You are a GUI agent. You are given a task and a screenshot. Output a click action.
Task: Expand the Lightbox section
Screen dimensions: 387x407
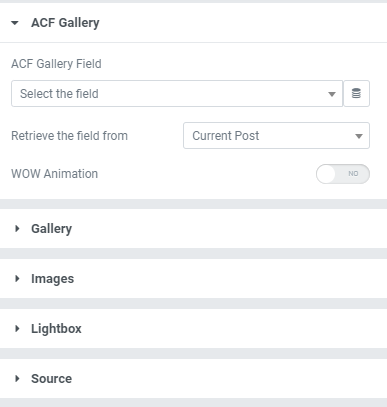point(193,329)
